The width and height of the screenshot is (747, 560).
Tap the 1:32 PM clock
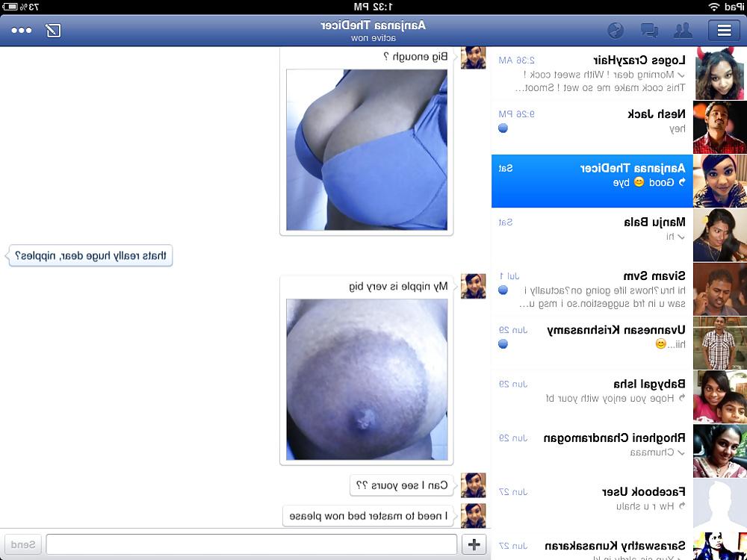373,7
